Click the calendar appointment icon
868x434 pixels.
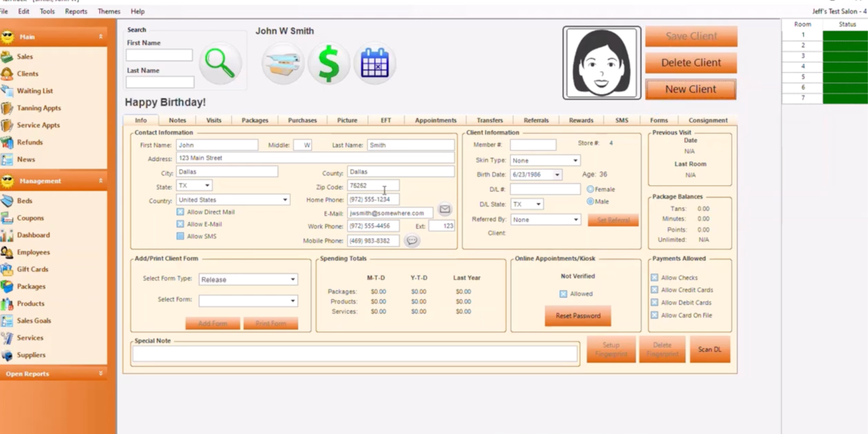point(374,62)
